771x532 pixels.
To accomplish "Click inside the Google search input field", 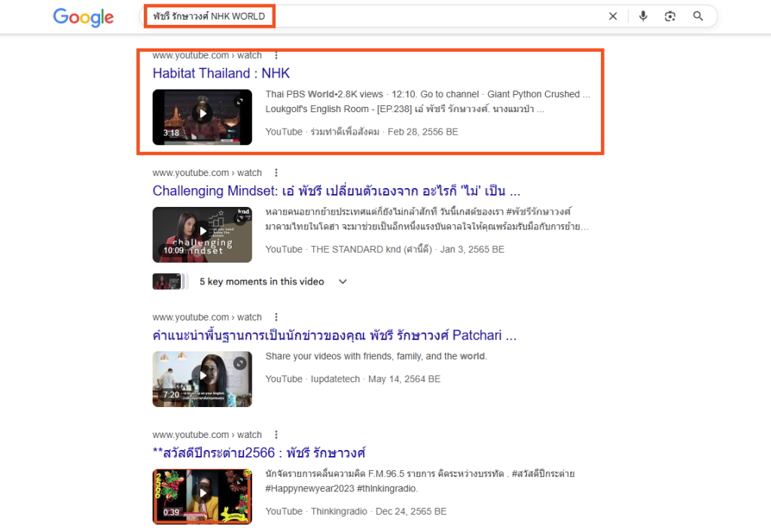I will tap(373, 17).
